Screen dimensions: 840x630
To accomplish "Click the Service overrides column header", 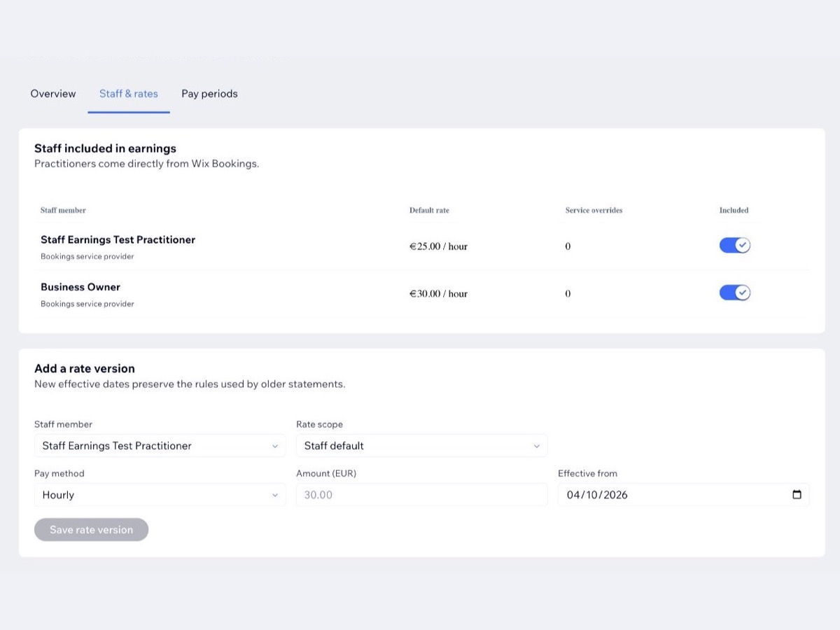I will 594,210.
